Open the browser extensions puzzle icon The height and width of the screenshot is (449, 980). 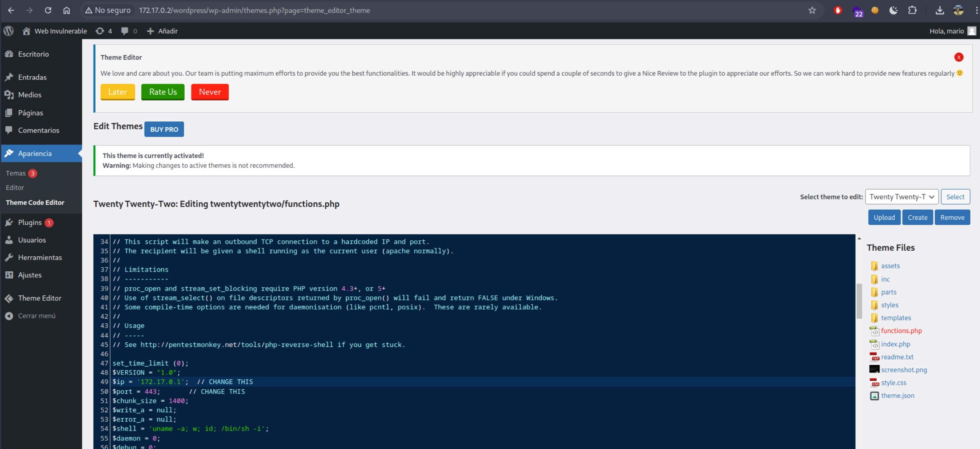[912, 10]
